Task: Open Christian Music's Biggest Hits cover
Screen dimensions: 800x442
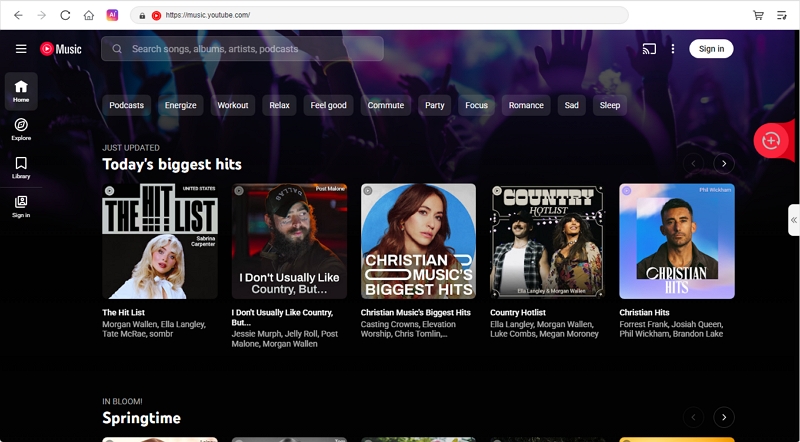Action: (x=418, y=241)
